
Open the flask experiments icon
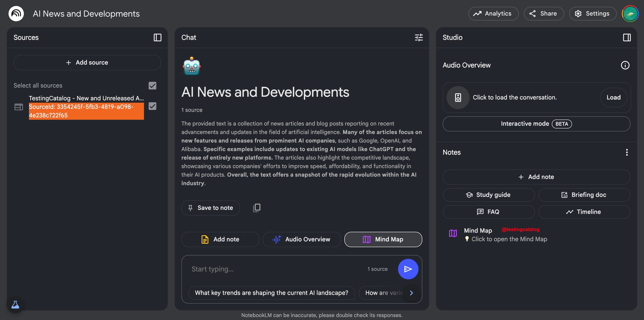(x=15, y=305)
